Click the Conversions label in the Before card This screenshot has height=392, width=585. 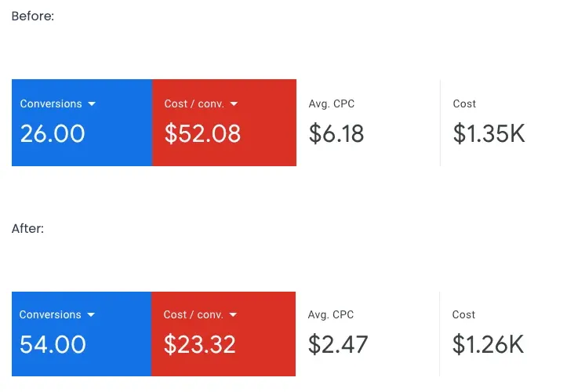[51, 104]
